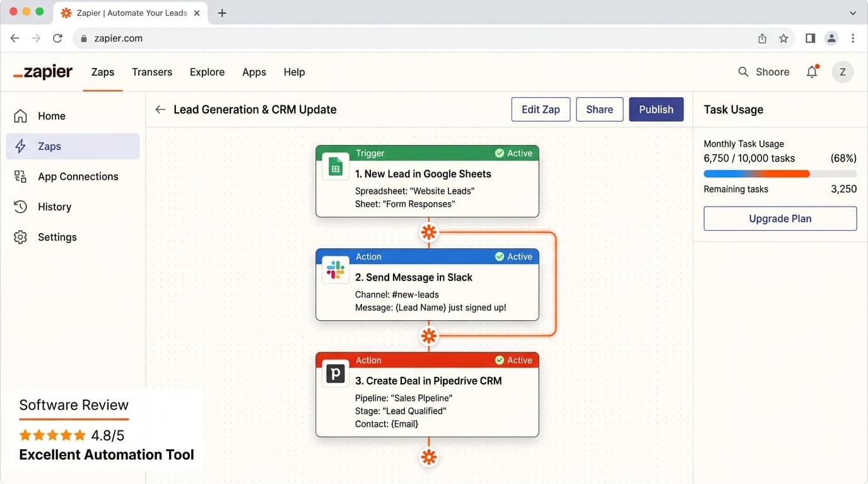Click the Active status on Slack step
868x484 pixels.
[x=513, y=256]
